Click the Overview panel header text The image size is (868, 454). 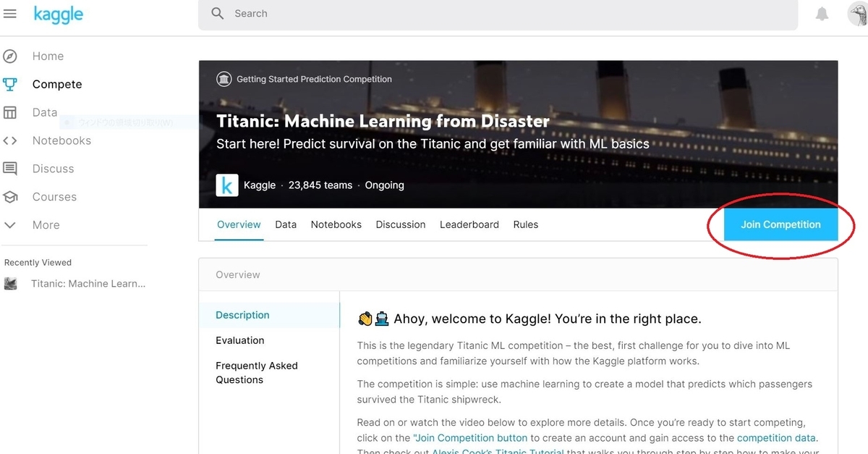point(238,274)
